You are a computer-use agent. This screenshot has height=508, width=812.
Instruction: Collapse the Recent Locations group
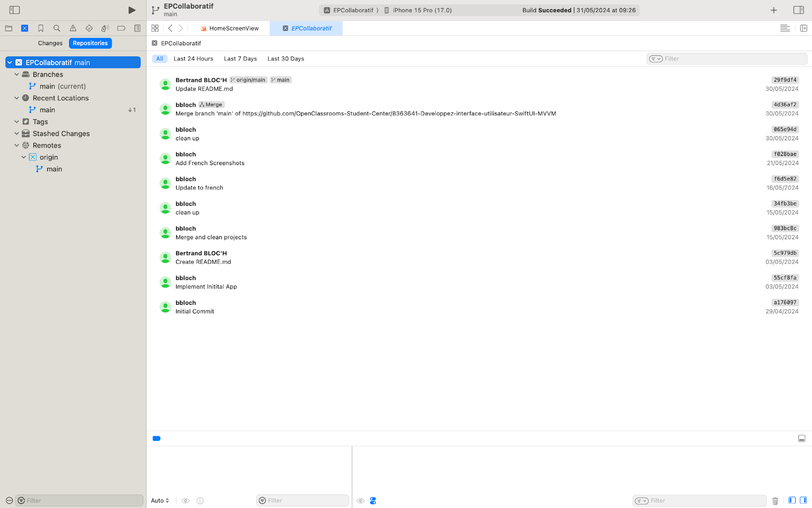17,98
